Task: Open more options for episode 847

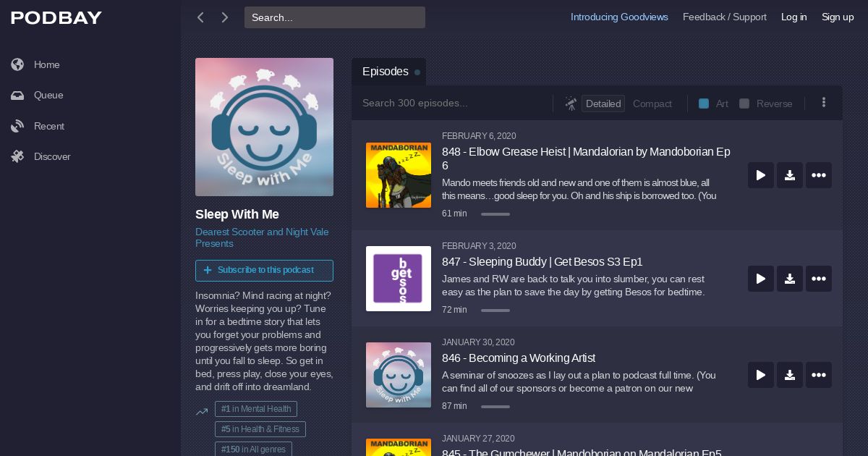Action: click(x=819, y=279)
